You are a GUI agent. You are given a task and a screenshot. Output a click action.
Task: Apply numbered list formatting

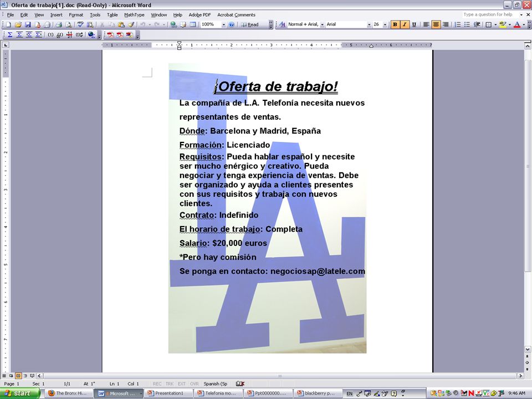457,24
